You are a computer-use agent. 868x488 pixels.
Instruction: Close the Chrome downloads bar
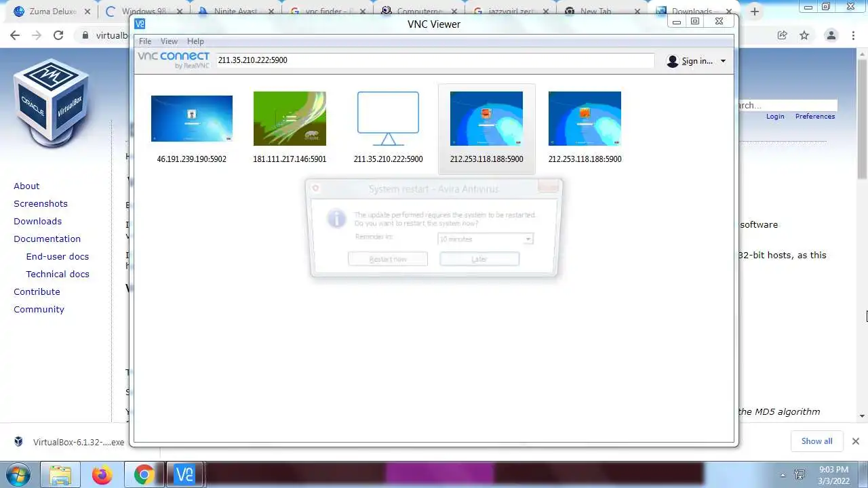tap(855, 441)
